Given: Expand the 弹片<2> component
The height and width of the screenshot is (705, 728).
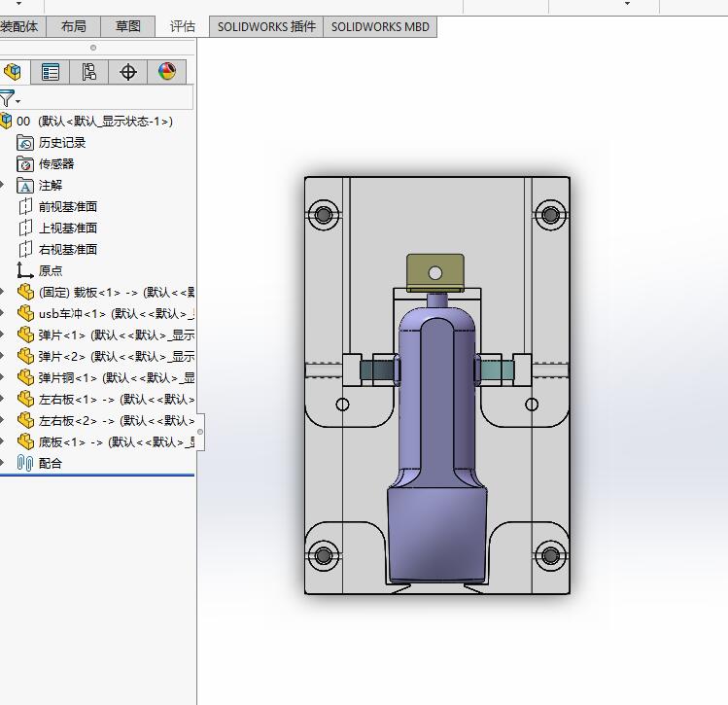Looking at the screenshot, I should pyautogui.click(x=2, y=356).
